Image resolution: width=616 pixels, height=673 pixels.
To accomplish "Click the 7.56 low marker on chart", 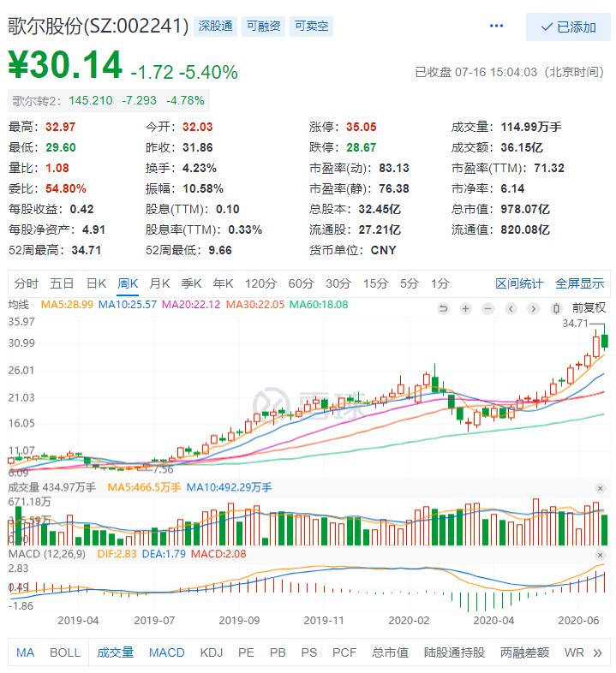I will tap(164, 469).
